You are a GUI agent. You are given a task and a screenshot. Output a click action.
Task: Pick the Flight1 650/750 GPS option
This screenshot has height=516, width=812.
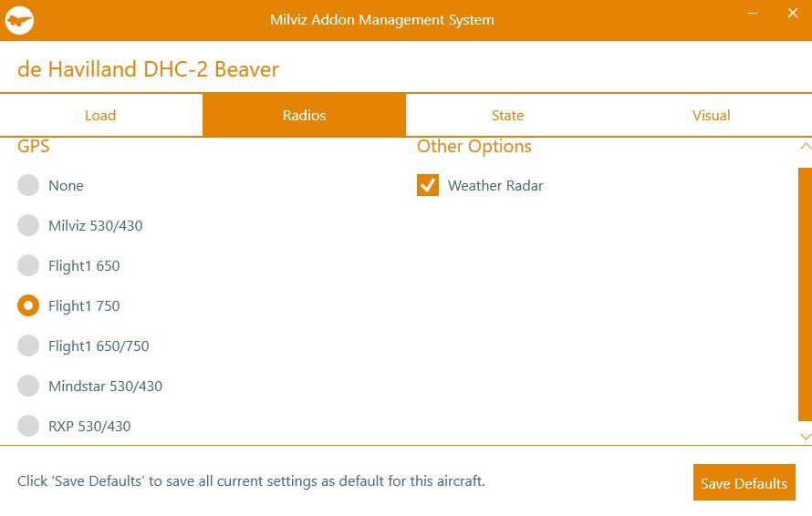[x=28, y=346]
